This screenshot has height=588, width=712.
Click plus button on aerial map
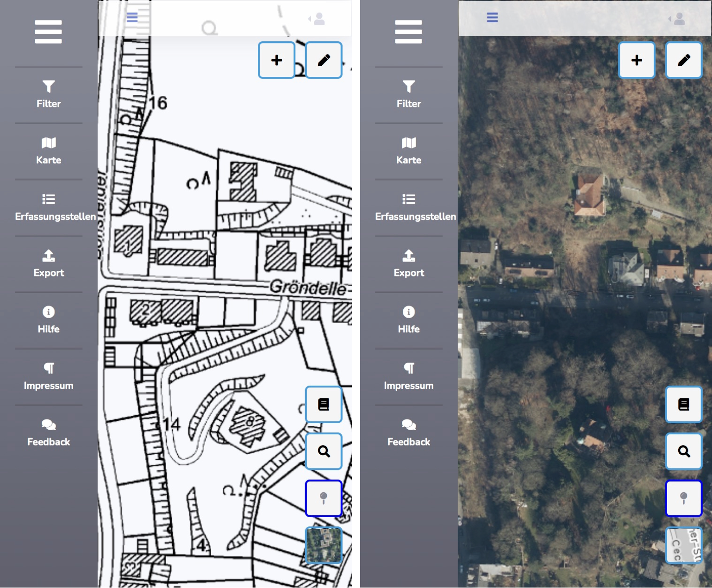pos(637,60)
